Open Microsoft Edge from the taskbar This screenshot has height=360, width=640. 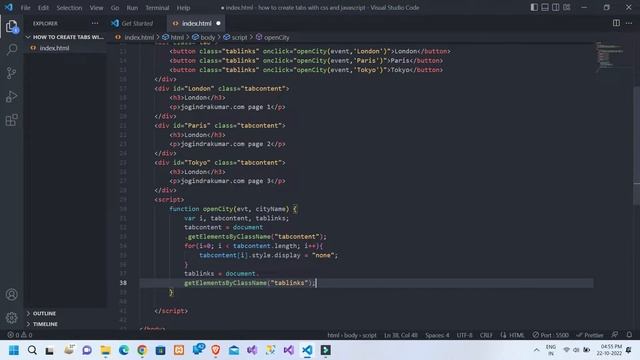[x=124, y=350]
